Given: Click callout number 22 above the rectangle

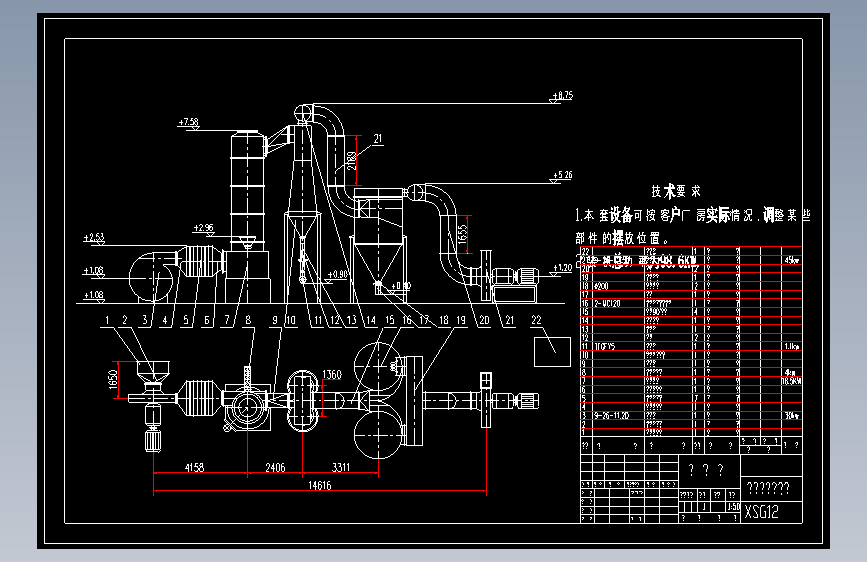Looking at the screenshot, I should point(536,320).
